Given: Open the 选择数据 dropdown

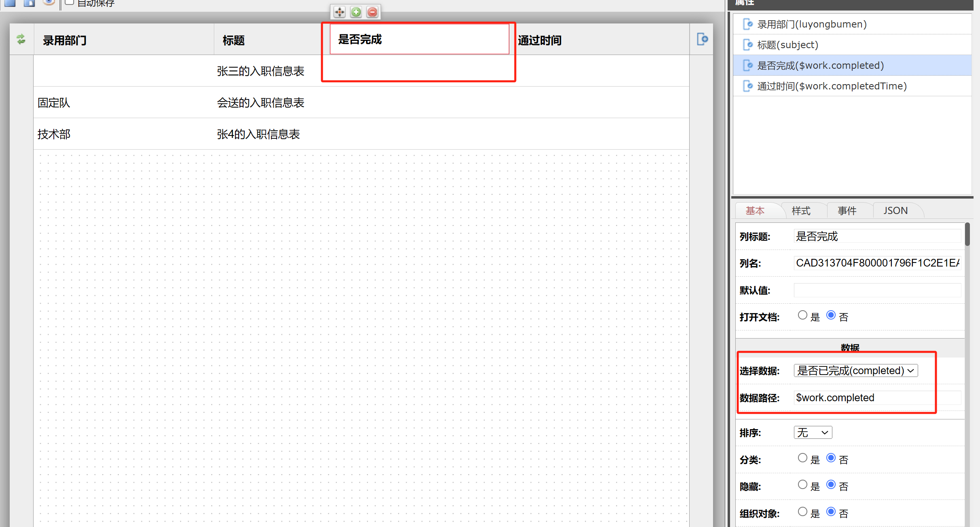Looking at the screenshot, I should point(855,371).
